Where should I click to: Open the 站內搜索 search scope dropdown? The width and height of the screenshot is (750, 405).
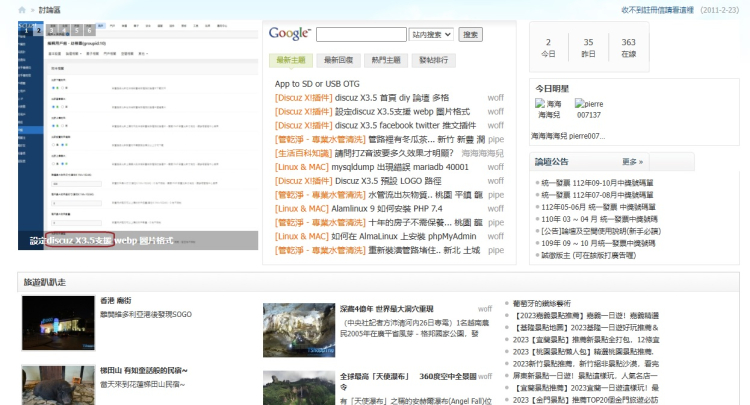point(431,35)
